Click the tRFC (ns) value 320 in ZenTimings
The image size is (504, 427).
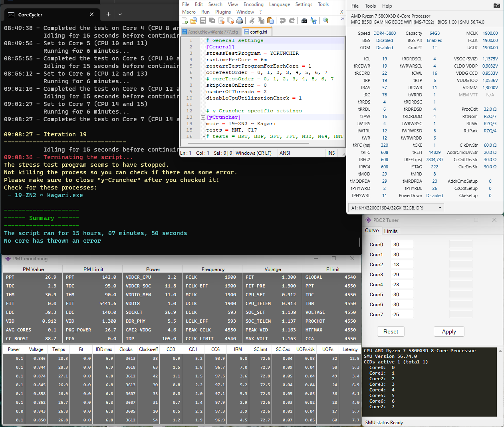click(385, 146)
